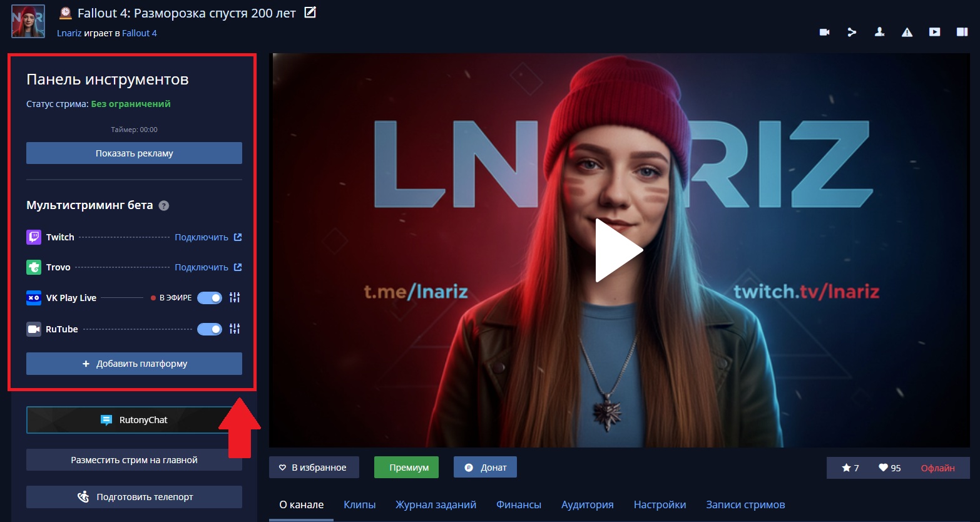Click the Показать рекламу button

pyautogui.click(x=134, y=153)
